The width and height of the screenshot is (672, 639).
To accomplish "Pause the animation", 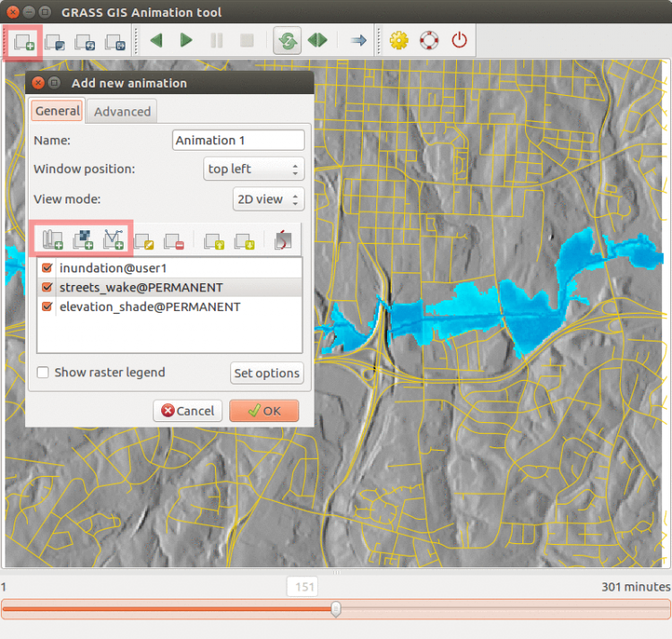I will pos(217,40).
